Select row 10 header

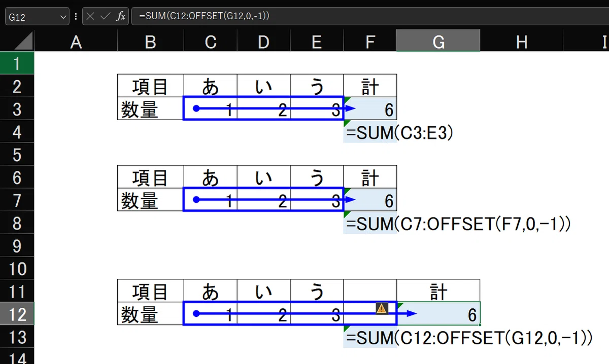click(17, 268)
